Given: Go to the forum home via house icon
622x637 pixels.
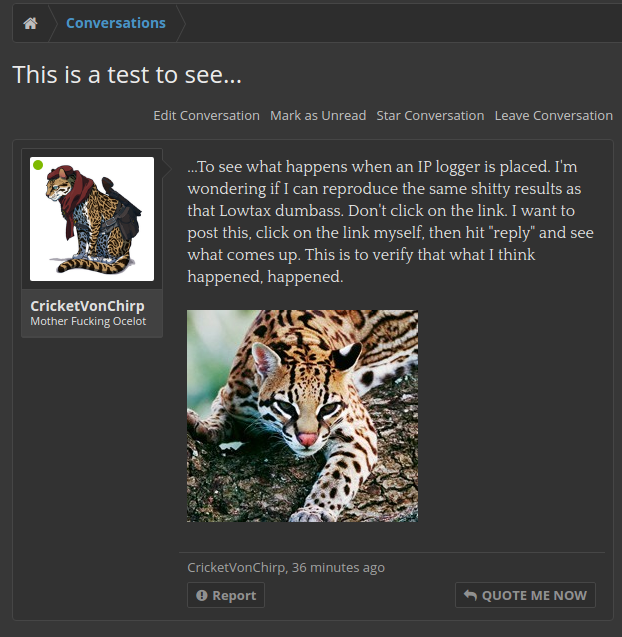Looking at the screenshot, I should pyautogui.click(x=30, y=23).
